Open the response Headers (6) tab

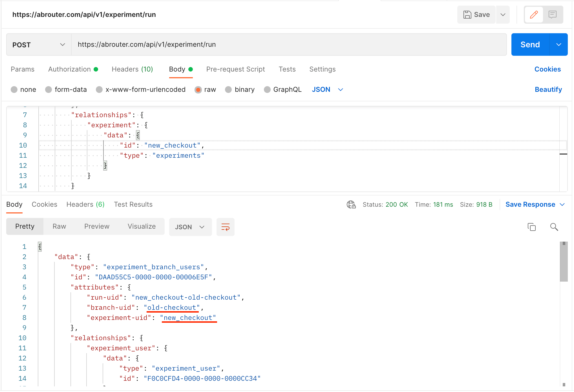pos(85,204)
